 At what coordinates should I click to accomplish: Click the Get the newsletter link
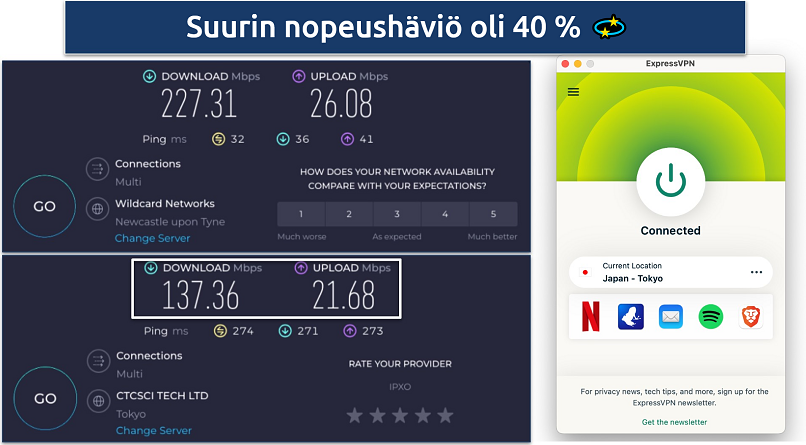point(674,422)
